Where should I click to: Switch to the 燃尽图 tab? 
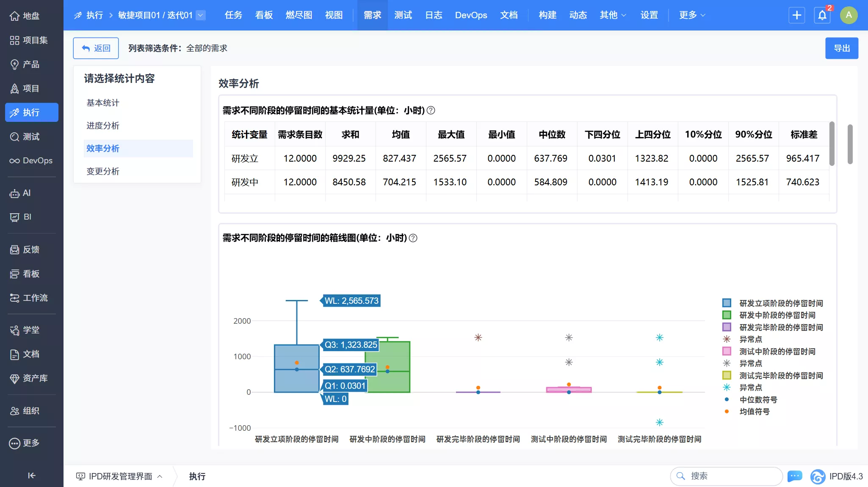[299, 15]
